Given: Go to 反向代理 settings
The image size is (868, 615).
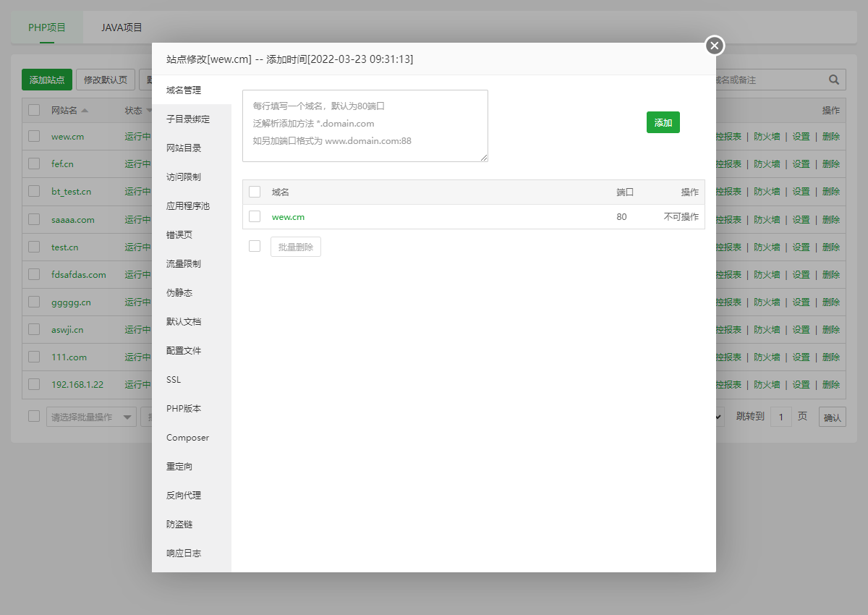Looking at the screenshot, I should coord(184,496).
